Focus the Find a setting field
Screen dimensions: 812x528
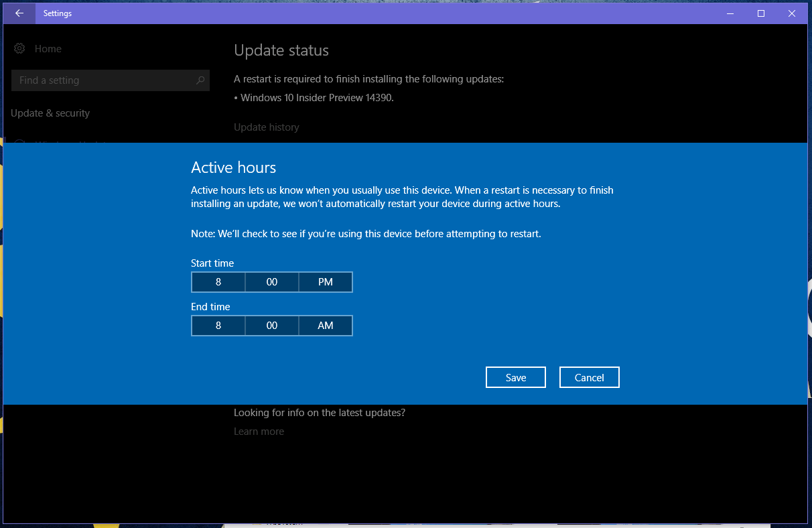(111, 80)
